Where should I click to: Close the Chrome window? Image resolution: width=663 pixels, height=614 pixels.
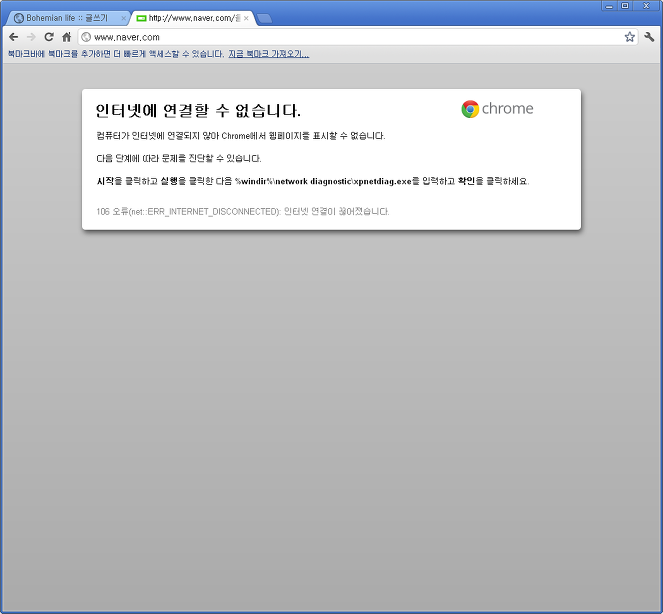click(x=647, y=6)
